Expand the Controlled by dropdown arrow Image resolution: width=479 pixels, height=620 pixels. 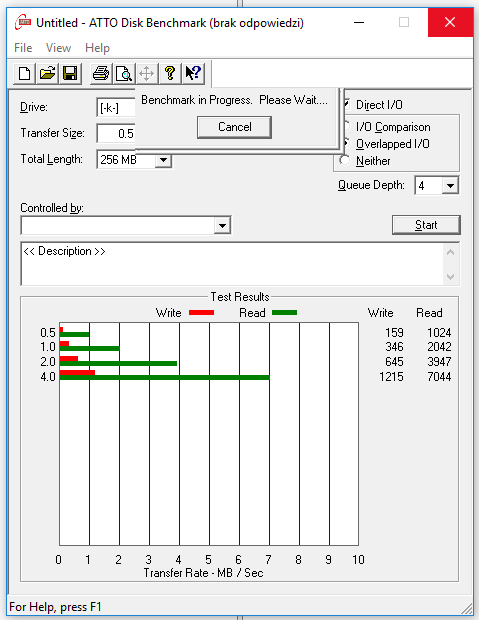[x=222, y=226]
